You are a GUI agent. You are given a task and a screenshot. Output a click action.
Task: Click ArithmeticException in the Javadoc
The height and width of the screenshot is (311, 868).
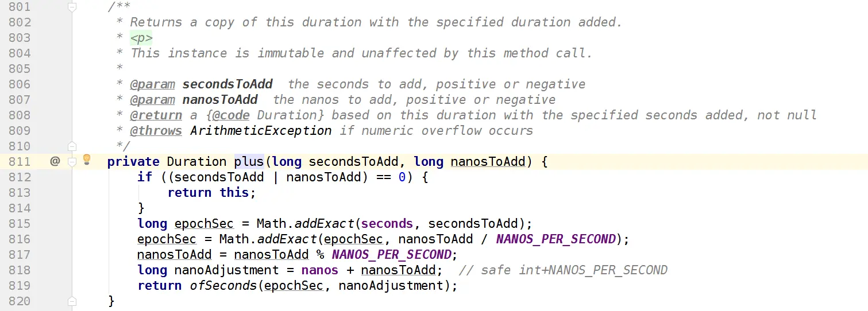tap(261, 130)
